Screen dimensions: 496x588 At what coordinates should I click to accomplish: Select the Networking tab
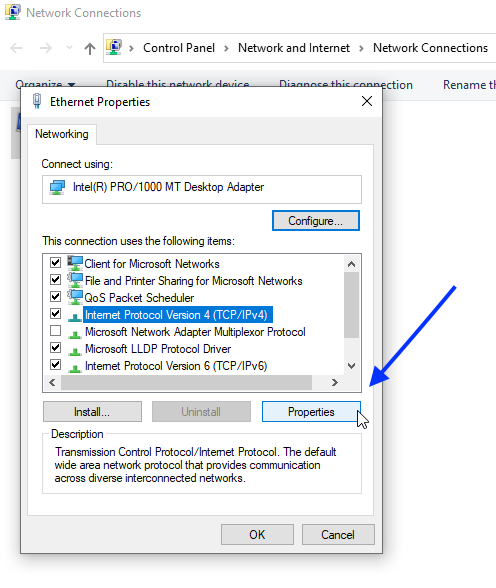pos(62,134)
